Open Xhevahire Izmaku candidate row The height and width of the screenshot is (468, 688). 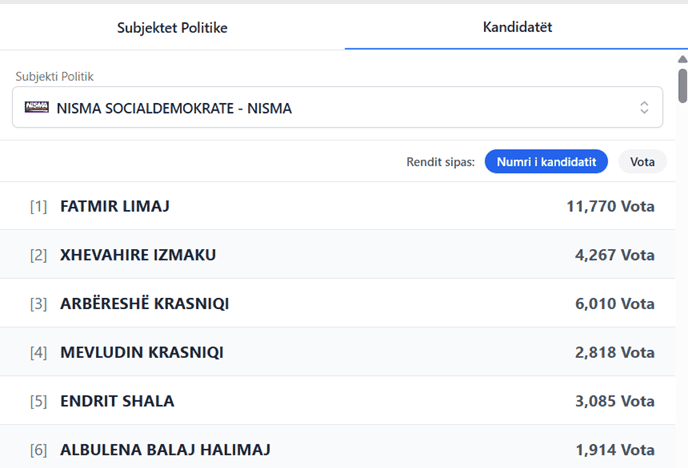[138, 255]
